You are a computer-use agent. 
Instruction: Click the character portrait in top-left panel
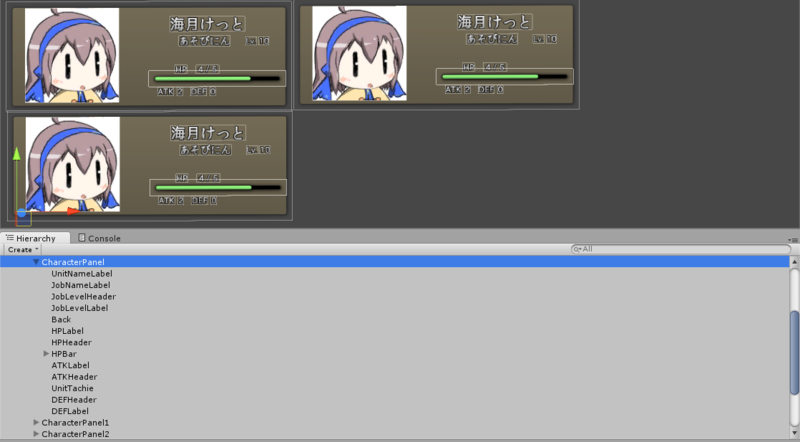point(72,55)
